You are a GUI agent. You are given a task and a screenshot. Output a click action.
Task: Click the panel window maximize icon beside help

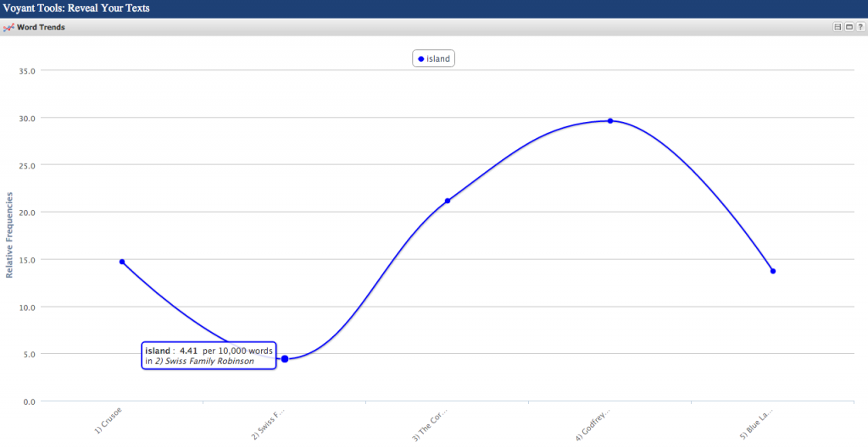849,27
